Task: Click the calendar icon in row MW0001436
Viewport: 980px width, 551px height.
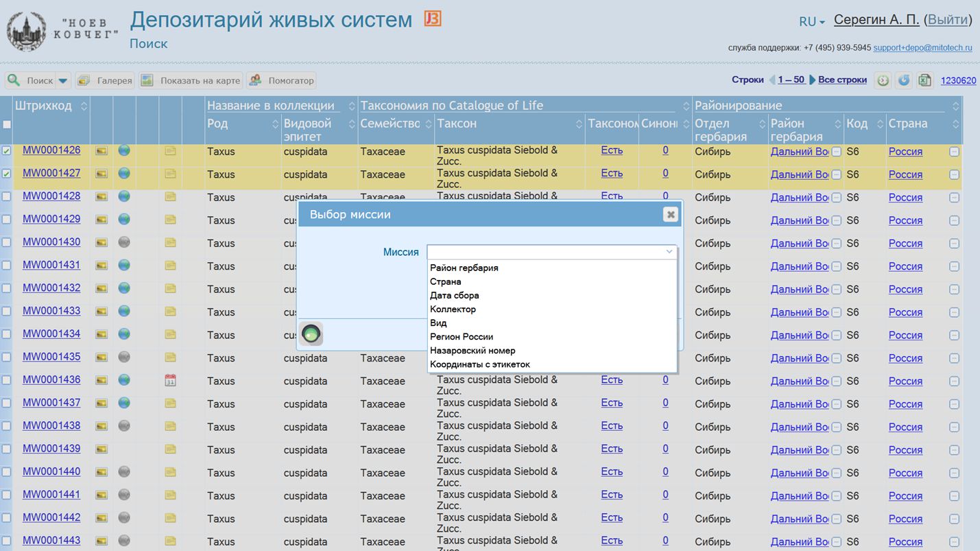Action: point(170,380)
